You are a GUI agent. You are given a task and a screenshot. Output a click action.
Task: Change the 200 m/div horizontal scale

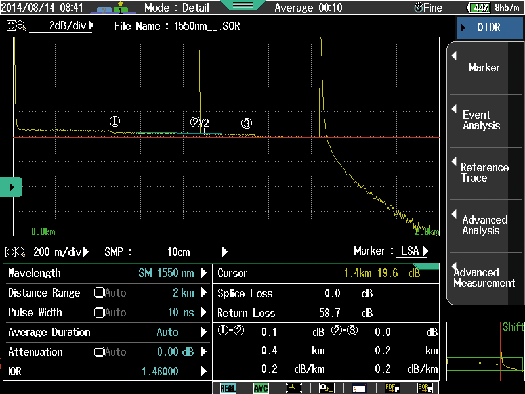pyautogui.click(x=61, y=252)
